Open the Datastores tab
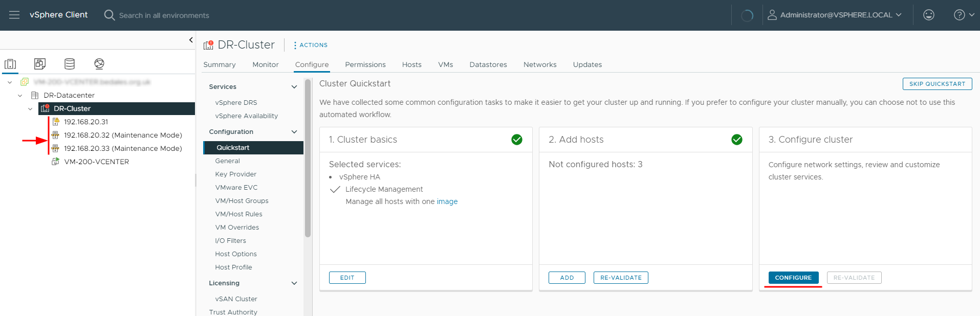Viewport: 980px width, 316px height. point(488,64)
